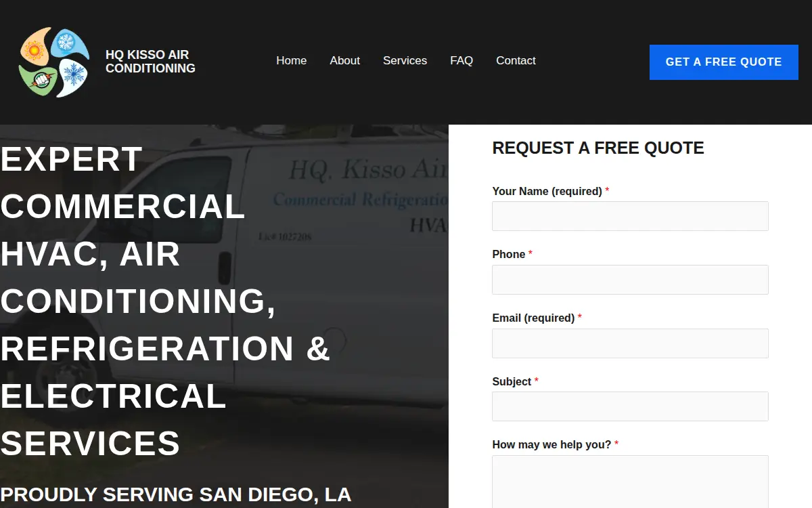Click the Expert Commercial HVAC hero headline

[x=166, y=301]
